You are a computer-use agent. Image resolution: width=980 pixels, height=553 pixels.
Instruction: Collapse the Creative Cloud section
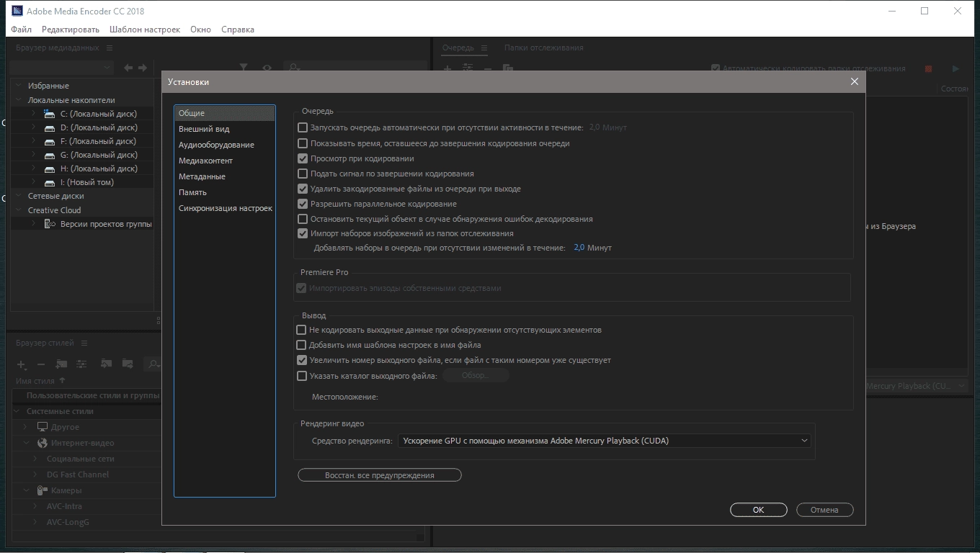19,210
